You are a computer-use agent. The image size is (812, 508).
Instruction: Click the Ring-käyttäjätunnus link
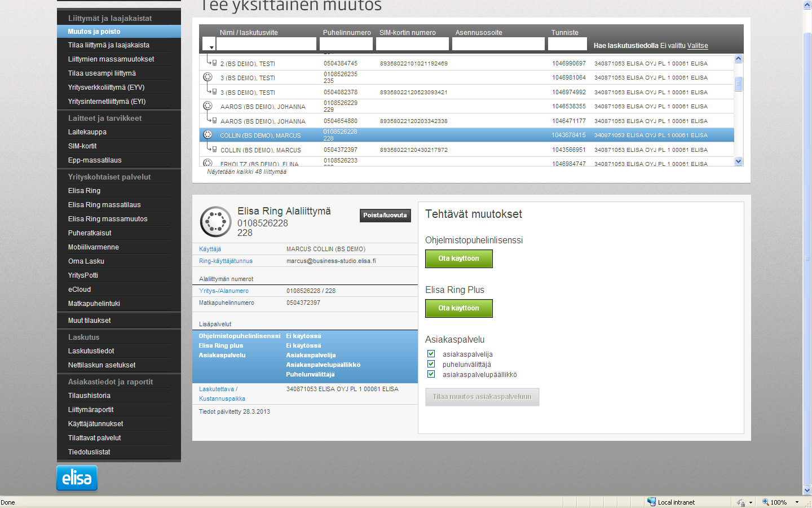(226, 261)
